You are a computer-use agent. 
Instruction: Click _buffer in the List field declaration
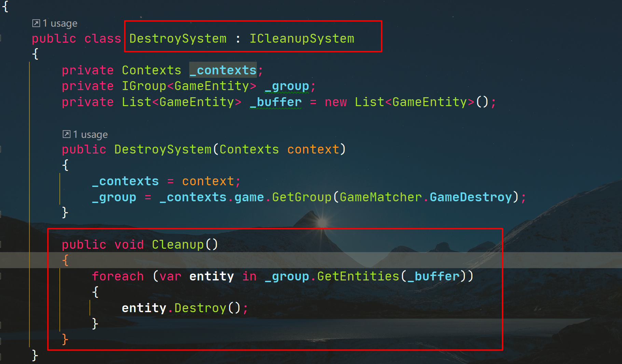click(x=276, y=102)
